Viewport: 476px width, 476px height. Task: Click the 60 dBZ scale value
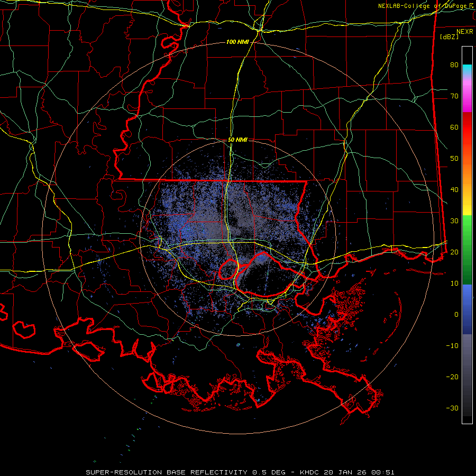tap(454, 127)
